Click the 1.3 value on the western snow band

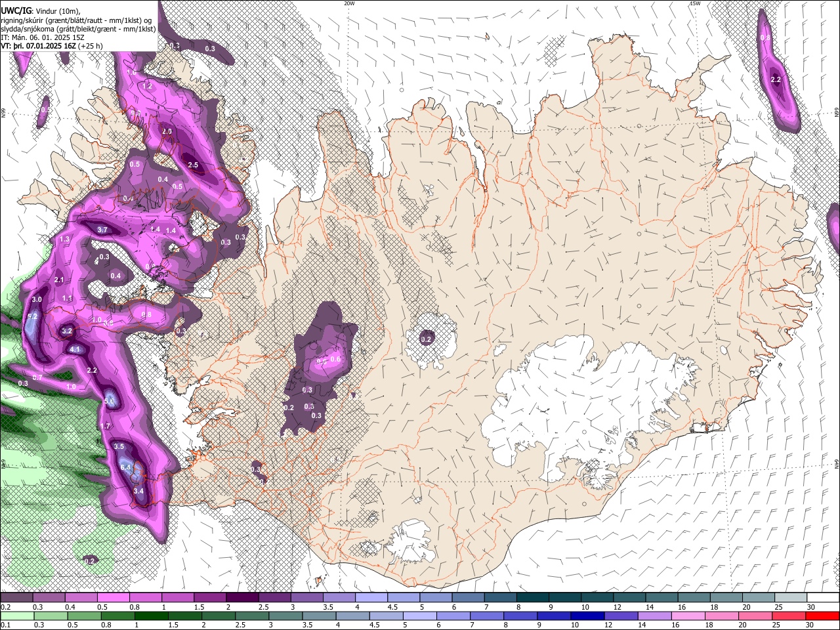64,240
